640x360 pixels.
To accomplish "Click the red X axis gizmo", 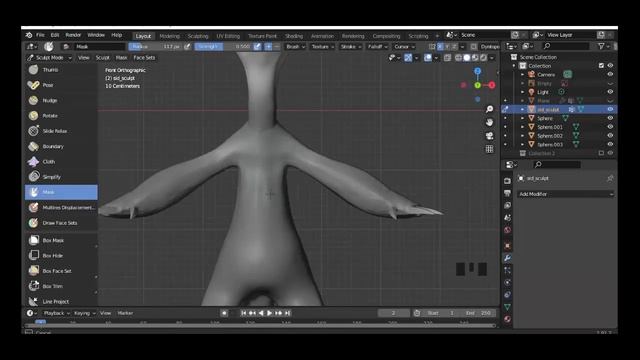I will point(492,85).
